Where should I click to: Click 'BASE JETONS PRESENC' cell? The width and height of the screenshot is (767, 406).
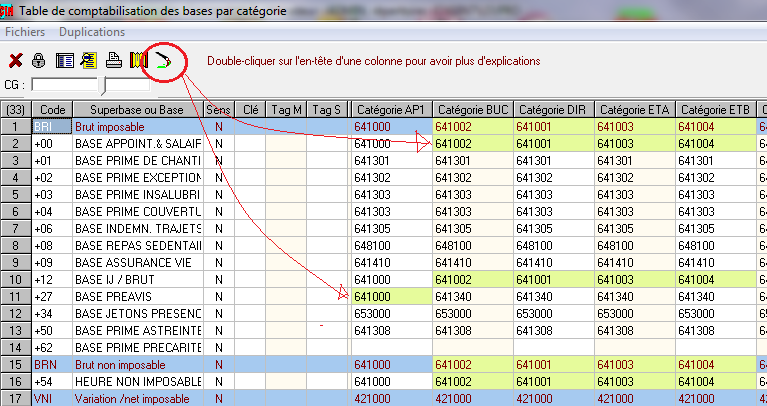coord(137,314)
